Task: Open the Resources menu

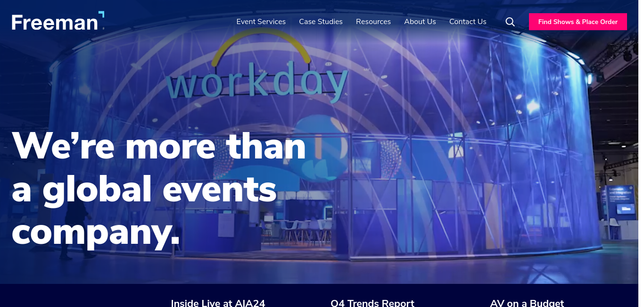Action: click(373, 22)
